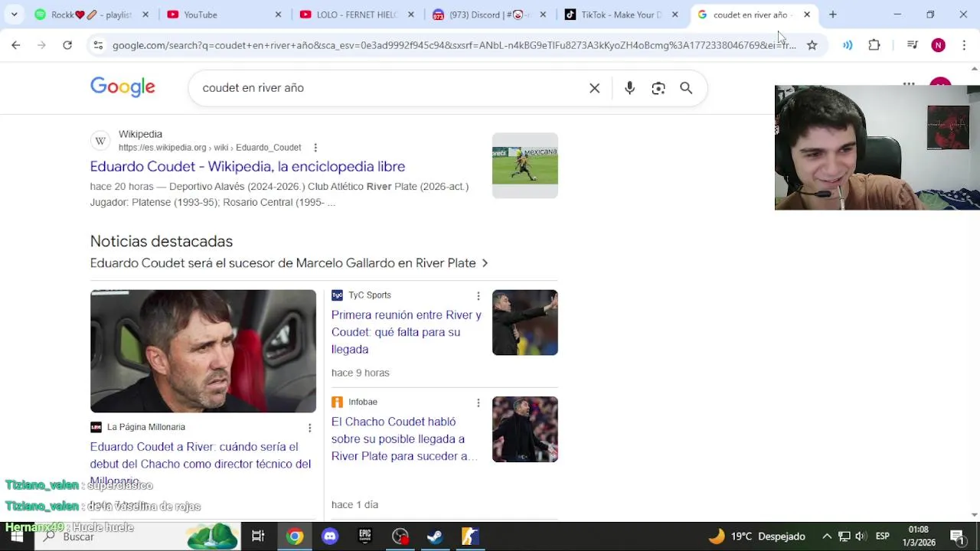Screen dimensions: 980x551
Task: Reload the current Google page
Action: pyautogui.click(x=67, y=45)
